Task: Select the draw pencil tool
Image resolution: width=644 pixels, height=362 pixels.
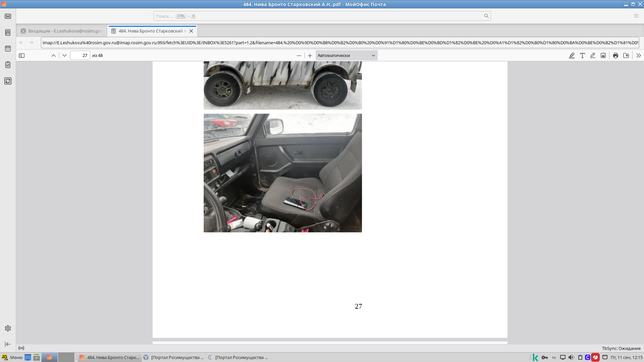Action: click(593, 56)
